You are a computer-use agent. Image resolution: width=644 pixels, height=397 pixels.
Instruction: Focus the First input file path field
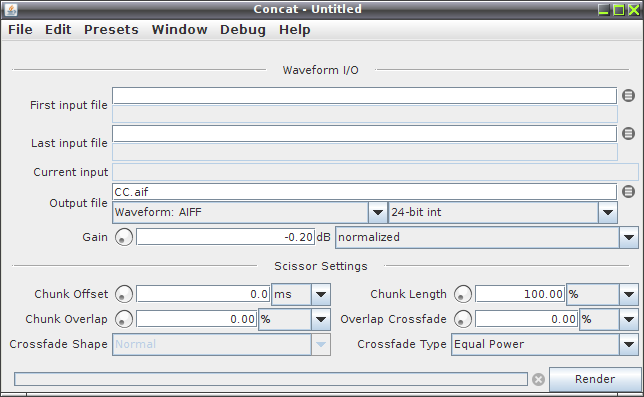364,96
